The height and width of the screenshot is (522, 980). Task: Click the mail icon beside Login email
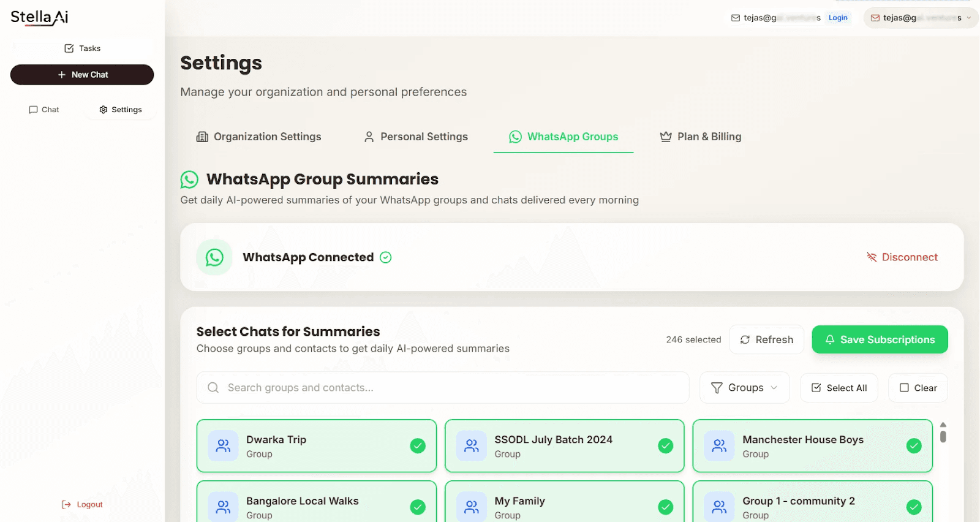[736, 18]
